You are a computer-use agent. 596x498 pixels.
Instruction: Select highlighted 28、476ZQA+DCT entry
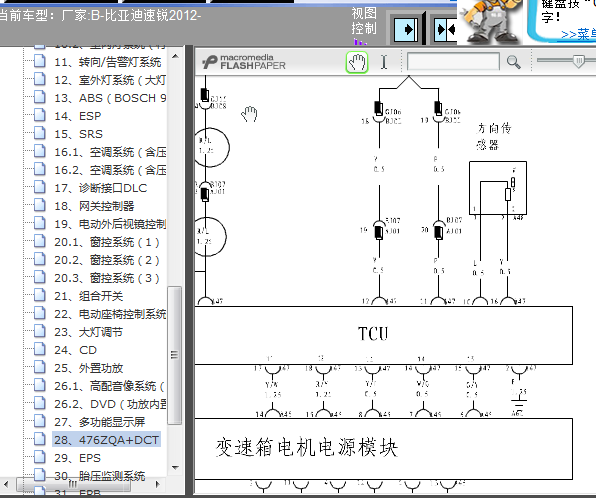coord(106,440)
